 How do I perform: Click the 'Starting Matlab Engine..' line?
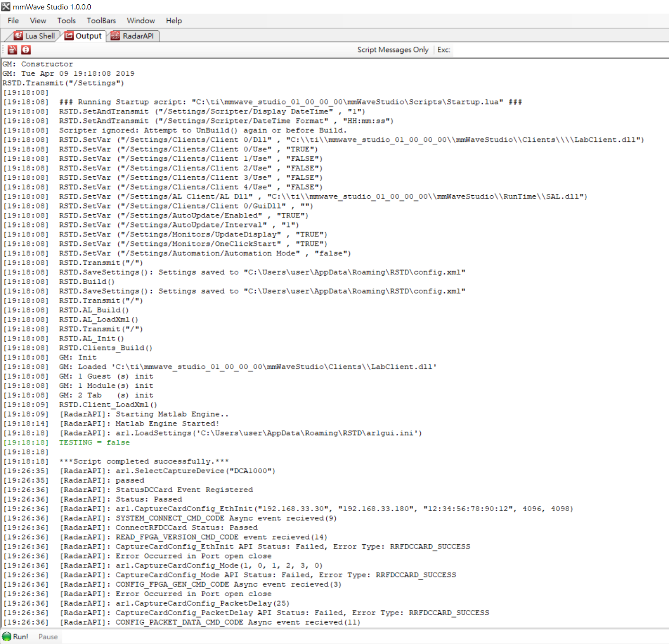click(116, 414)
